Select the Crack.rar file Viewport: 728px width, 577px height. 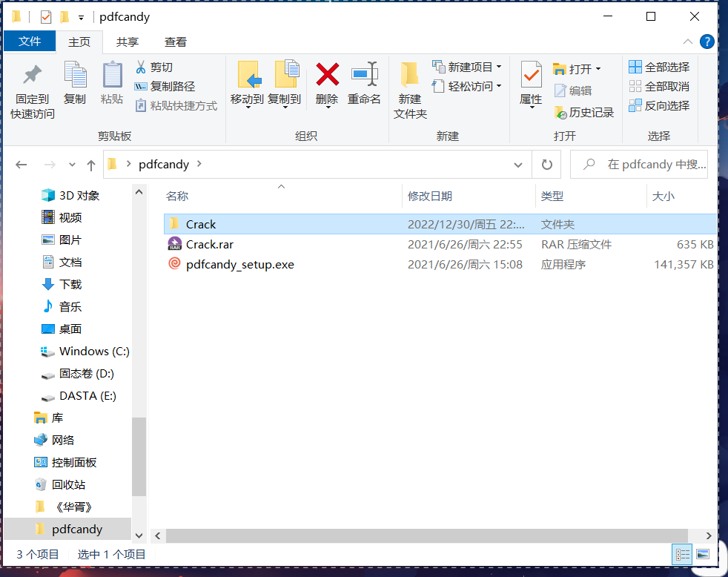440,244
